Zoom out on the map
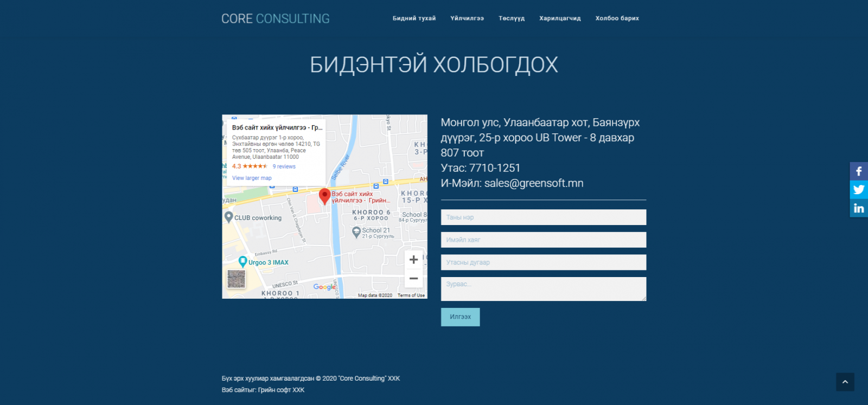Screen dimensions: 868x405 pos(413,278)
